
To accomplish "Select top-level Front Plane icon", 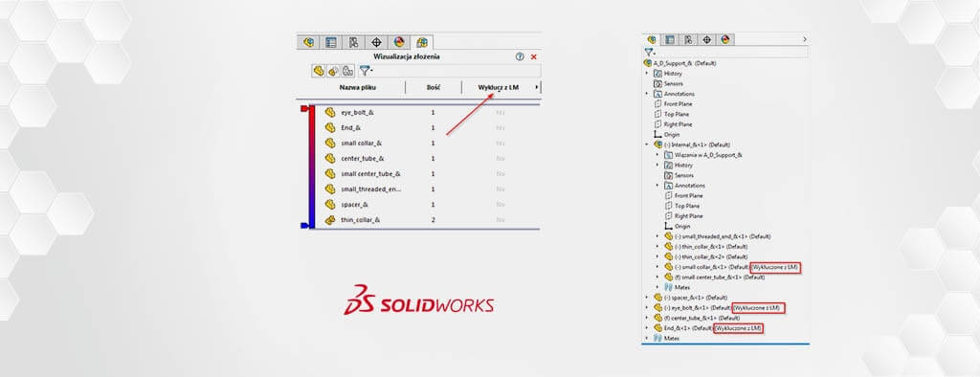I will tap(657, 103).
